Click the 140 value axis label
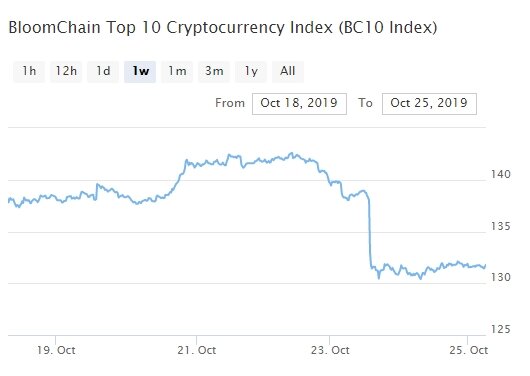Screen dimensions: 530x376 (501, 174)
